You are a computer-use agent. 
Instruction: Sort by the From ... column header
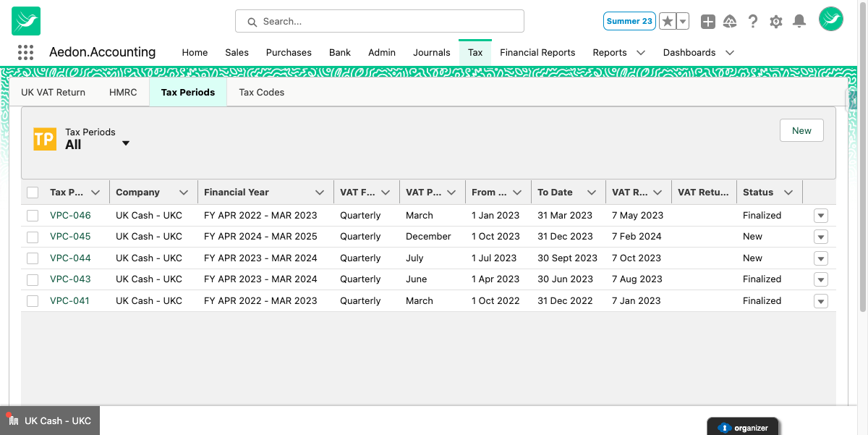point(489,193)
